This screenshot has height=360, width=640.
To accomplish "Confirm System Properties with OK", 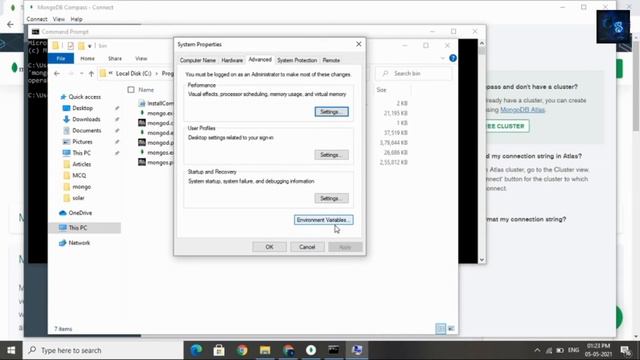I will coord(269,247).
